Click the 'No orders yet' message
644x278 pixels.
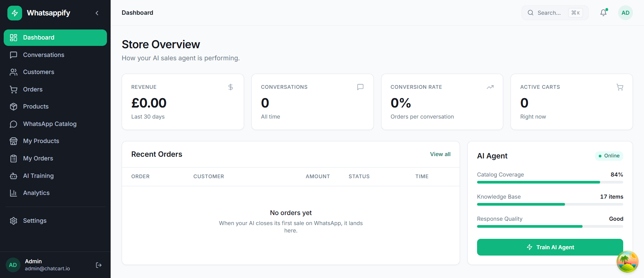tap(291, 213)
